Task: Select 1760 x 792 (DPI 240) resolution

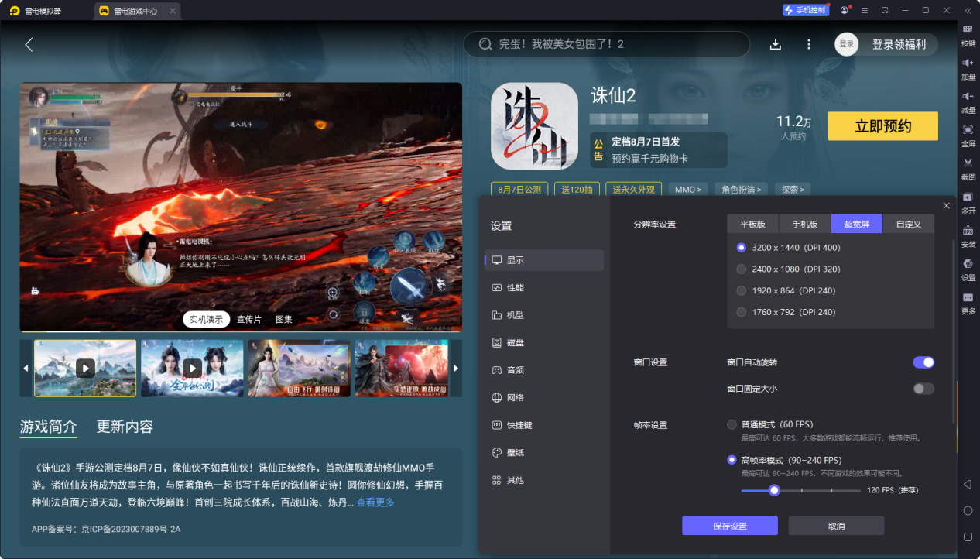Action: [786, 312]
